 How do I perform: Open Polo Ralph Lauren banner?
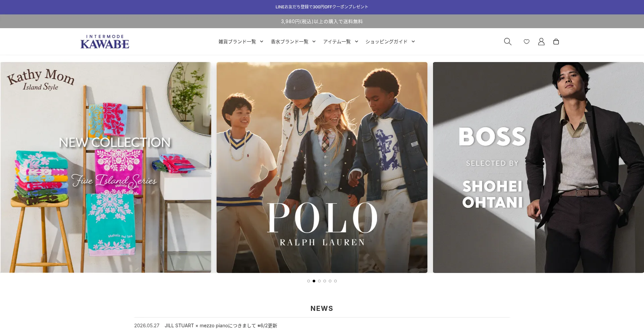[322, 167]
